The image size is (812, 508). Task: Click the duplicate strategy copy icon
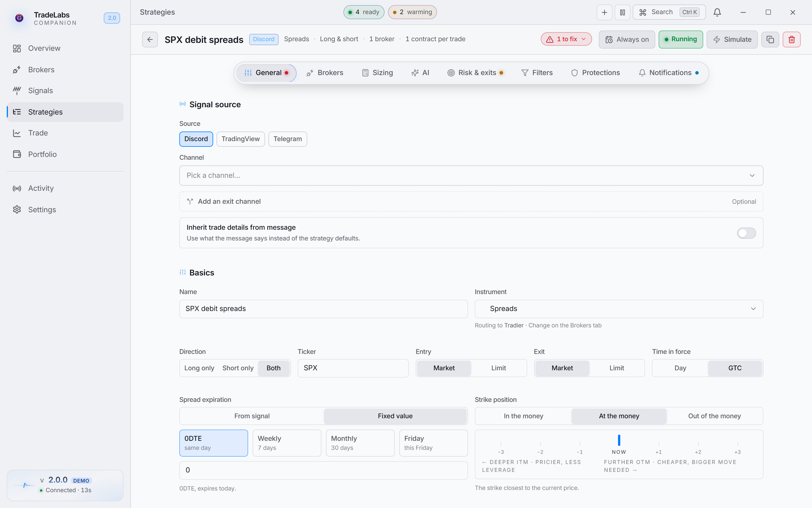770,40
